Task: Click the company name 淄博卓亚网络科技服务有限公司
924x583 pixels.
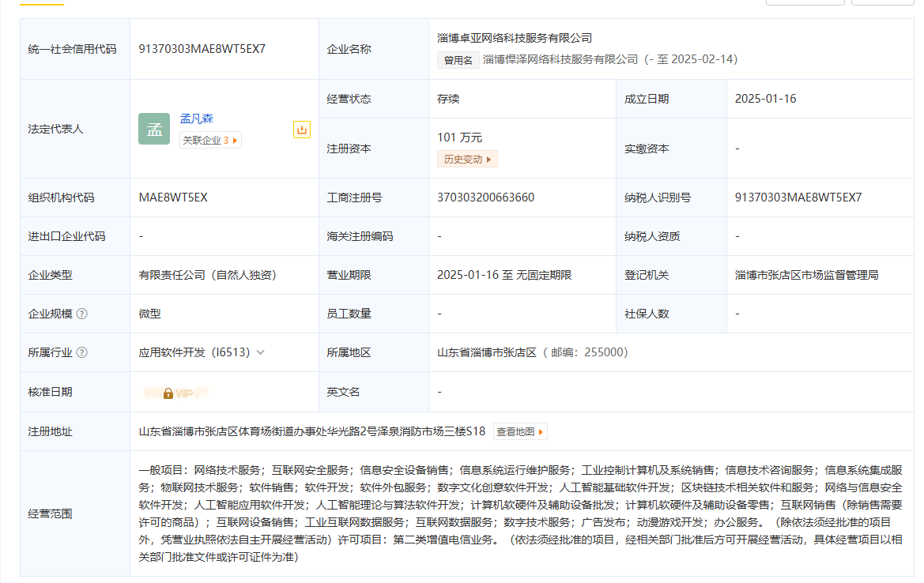Action: point(515,38)
